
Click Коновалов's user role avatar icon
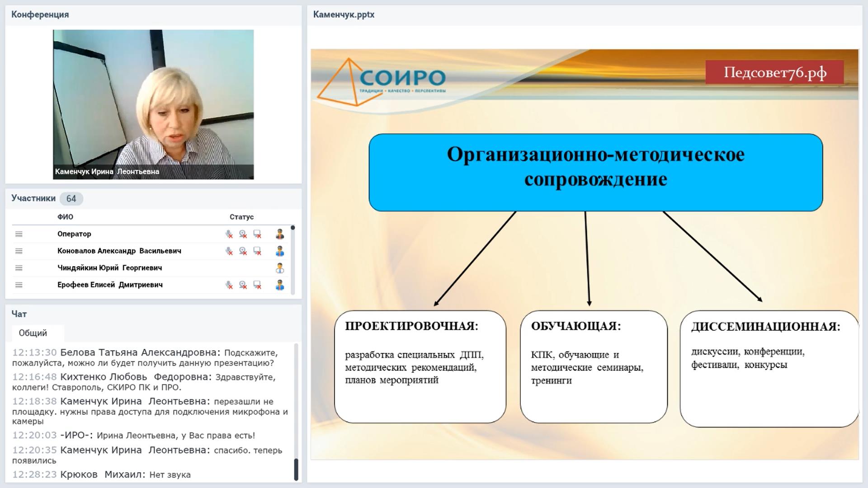[280, 251]
